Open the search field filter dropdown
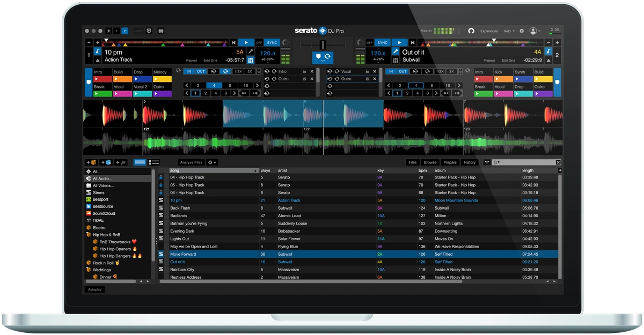 (496, 162)
